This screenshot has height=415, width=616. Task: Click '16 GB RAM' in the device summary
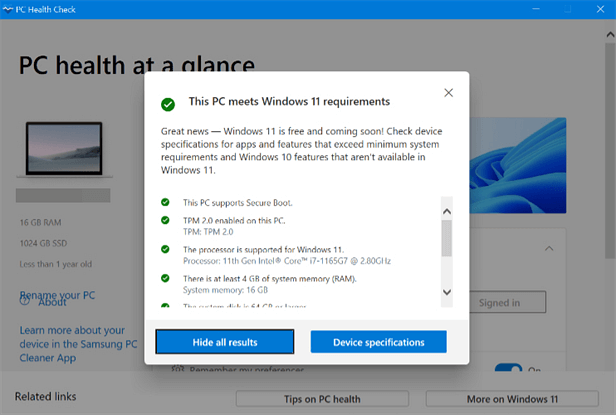[x=40, y=222]
